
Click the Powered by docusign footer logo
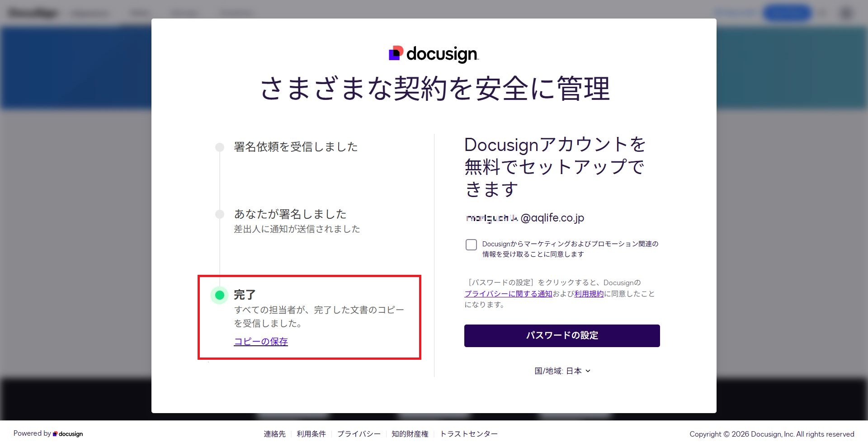68,434
